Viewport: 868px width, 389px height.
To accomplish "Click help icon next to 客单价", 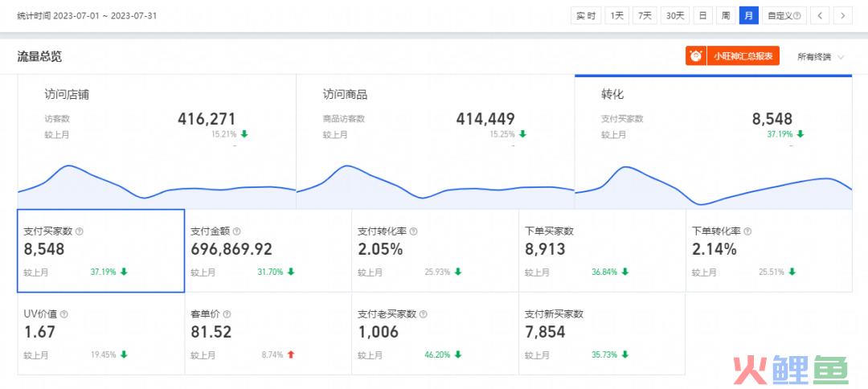I will click(227, 314).
